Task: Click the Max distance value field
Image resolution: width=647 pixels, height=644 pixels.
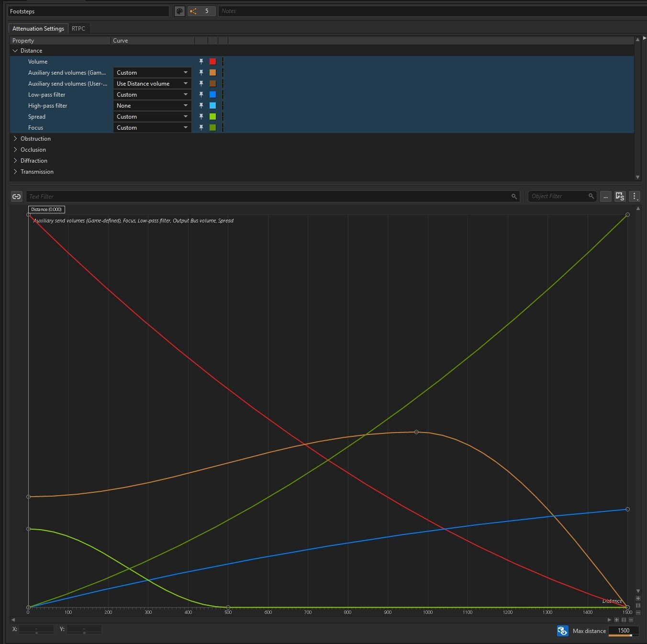Action: (623, 631)
